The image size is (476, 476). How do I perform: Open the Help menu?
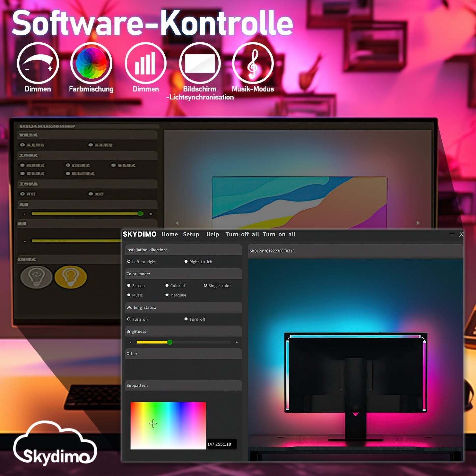pyautogui.click(x=212, y=234)
